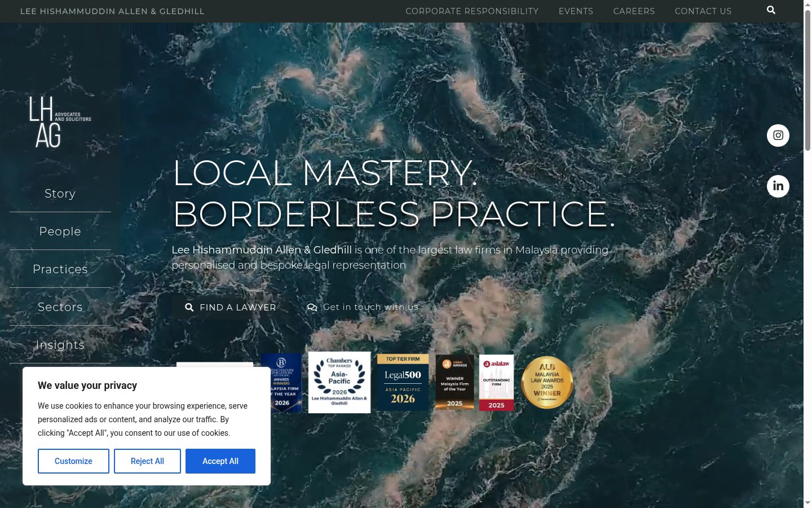Go to the People section
The image size is (812, 508).
click(x=60, y=231)
